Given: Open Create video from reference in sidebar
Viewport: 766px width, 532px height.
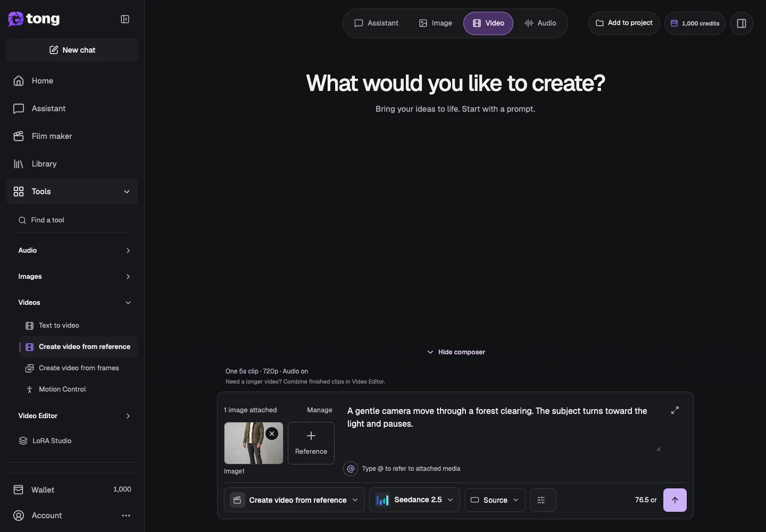Looking at the screenshot, I should [x=78, y=347].
